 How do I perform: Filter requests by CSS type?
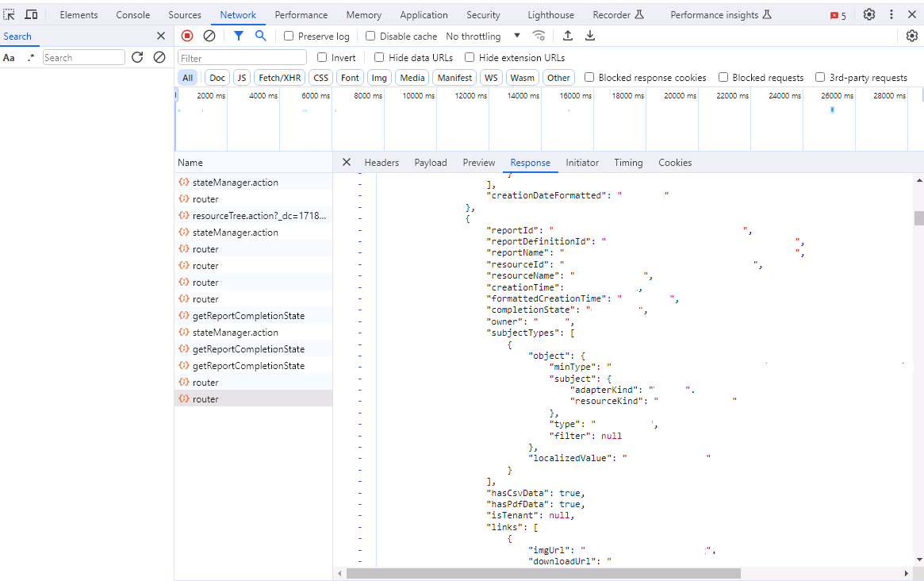[320, 77]
